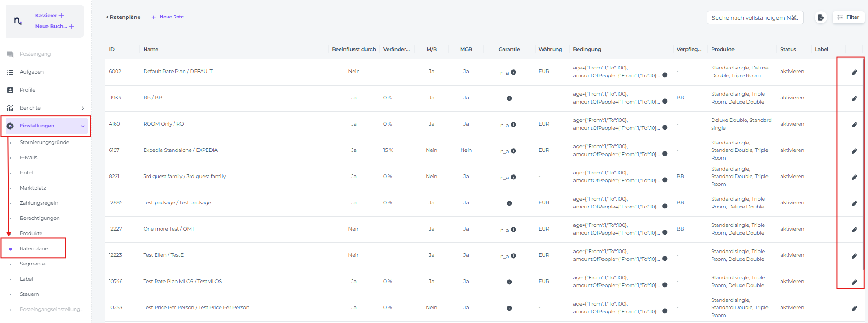Go to Segmente settings
868x323 pixels.
[x=32, y=264]
